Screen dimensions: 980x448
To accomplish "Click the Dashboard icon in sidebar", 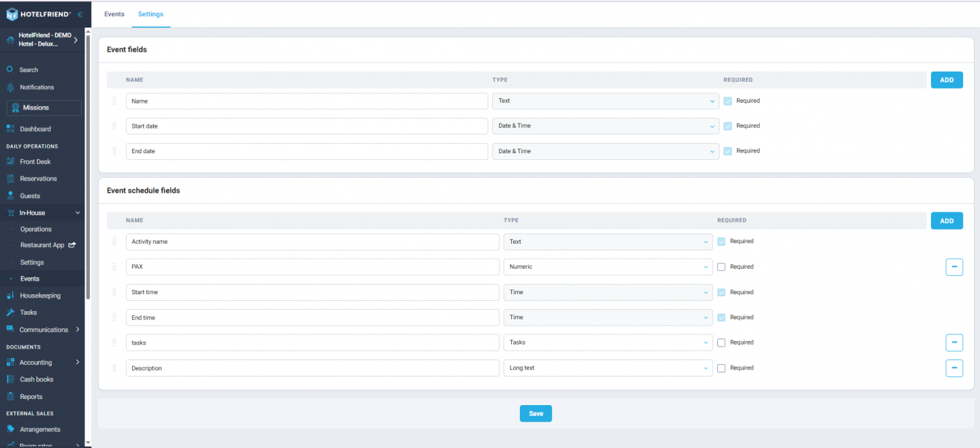I will 10,129.
